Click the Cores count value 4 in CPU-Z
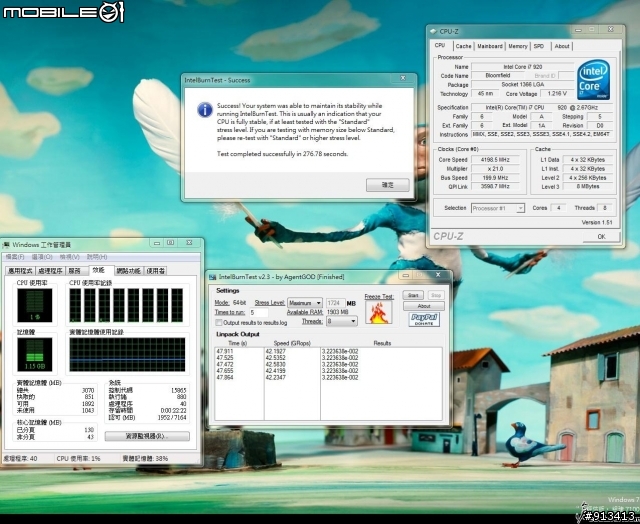 [x=558, y=208]
